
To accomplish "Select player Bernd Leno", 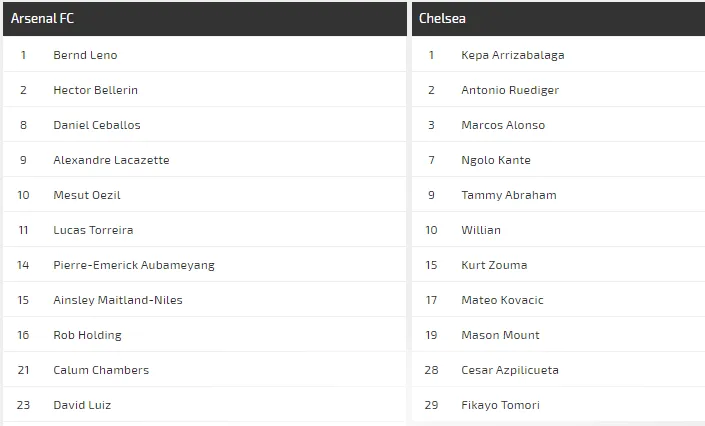I will 85,55.
